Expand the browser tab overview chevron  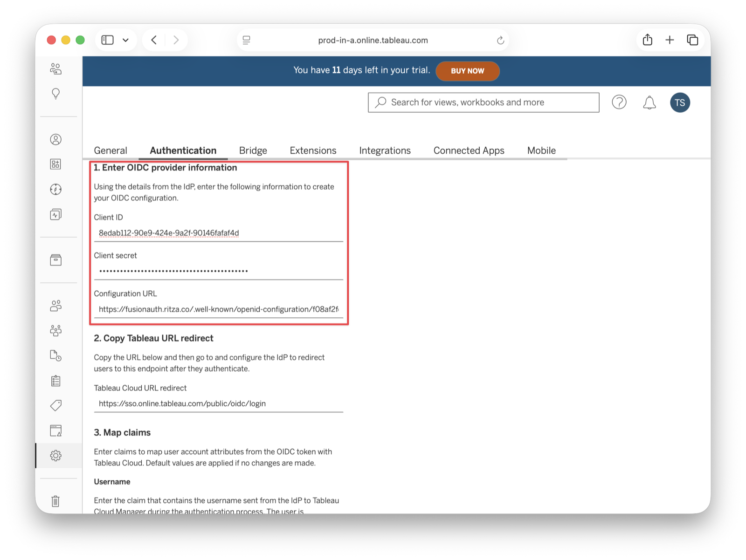[x=125, y=40]
